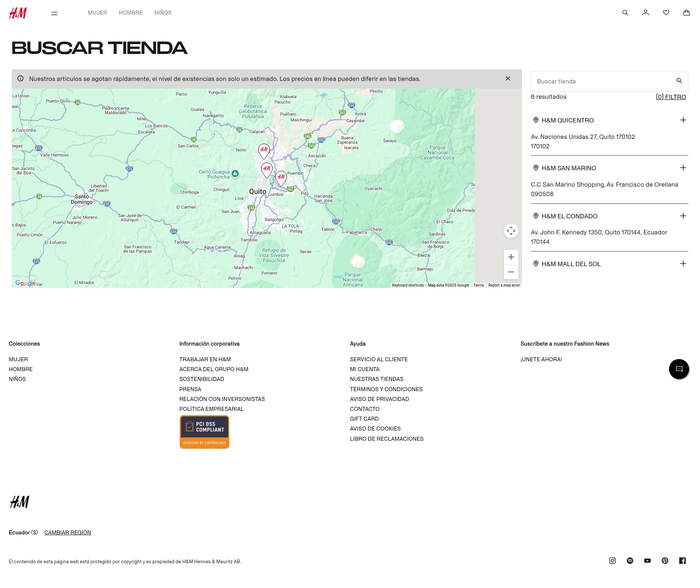Open LIBRO DE RECLAMACIONES link
The width and height of the screenshot is (700, 588).
(x=387, y=439)
